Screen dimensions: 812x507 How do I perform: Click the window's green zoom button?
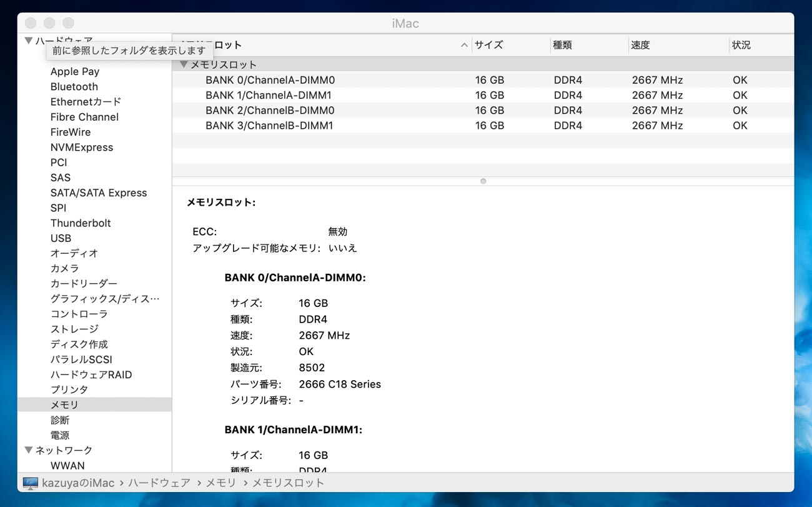69,23
